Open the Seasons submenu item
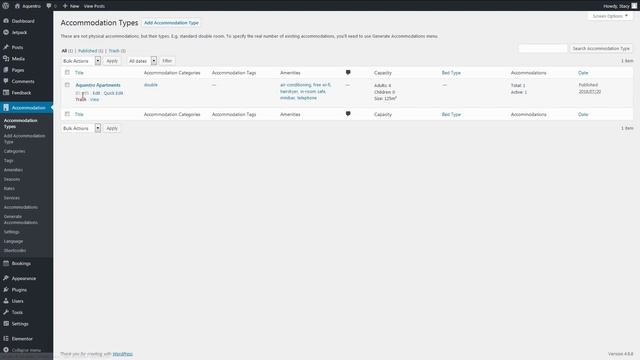The height and width of the screenshot is (360, 640). click(x=12, y=179)
